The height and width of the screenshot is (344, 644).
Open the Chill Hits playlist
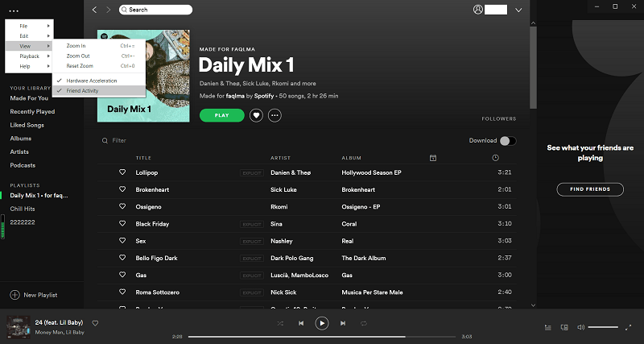pyautogui.click(x=23, y=209)
